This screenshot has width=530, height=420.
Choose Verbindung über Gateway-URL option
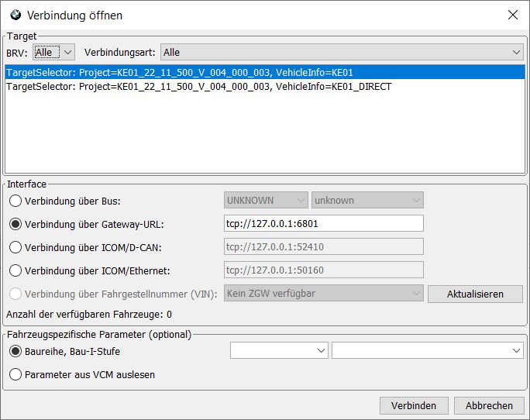(x=15, y=224)
